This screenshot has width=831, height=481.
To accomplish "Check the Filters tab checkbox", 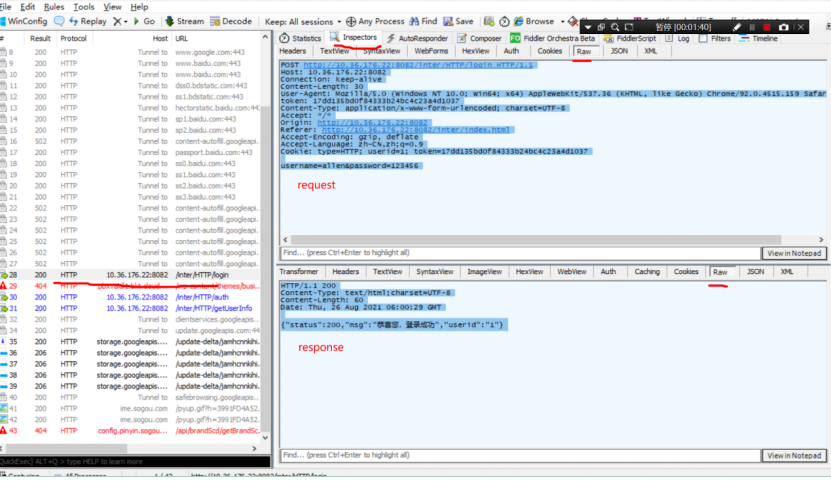I will (703, 38).
